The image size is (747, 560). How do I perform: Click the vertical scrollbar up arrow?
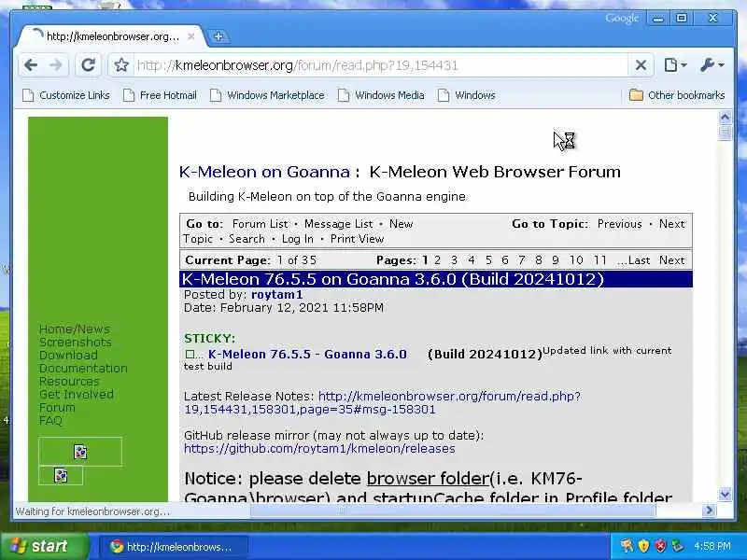[x=725, y=118]
